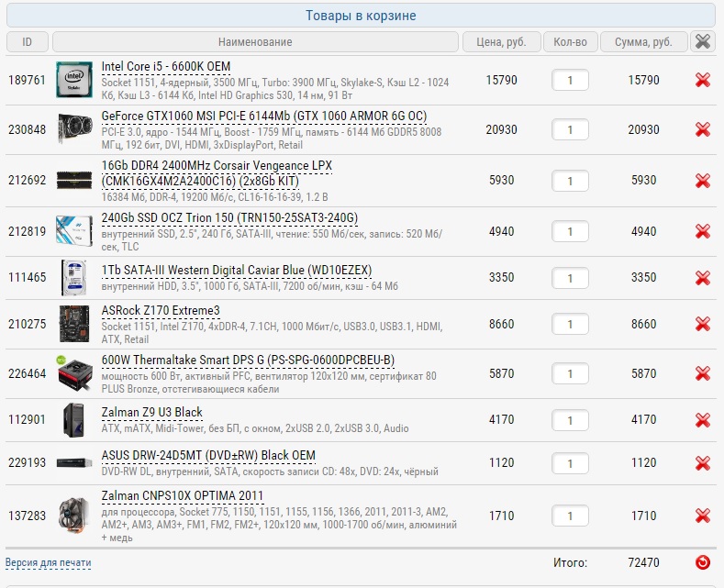
Task: Remove GeForce GTX1060 MSI from cart
Action: coord(702,129)
